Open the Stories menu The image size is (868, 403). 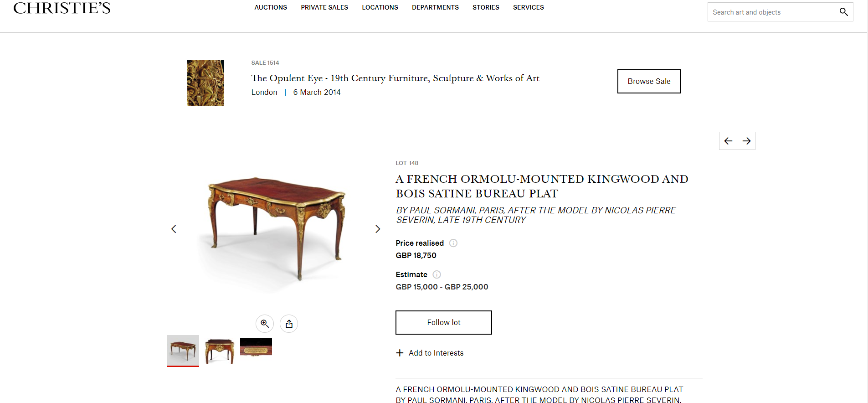486,7
